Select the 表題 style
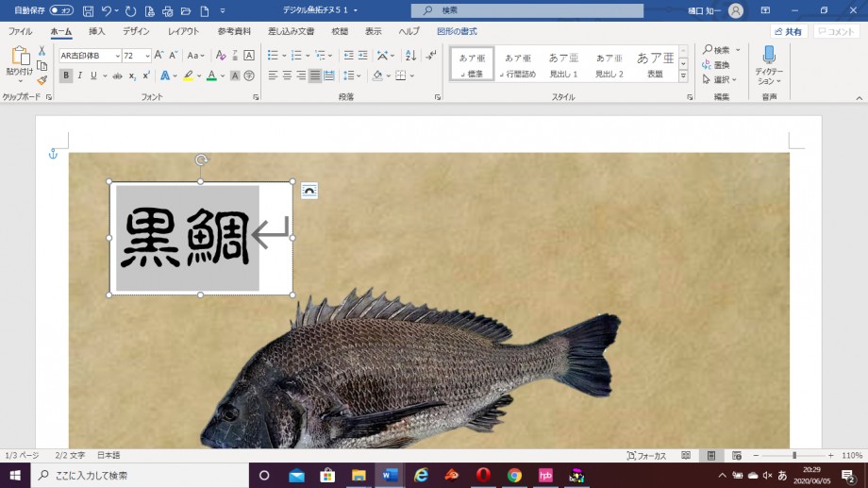 (x=655, y=64)
